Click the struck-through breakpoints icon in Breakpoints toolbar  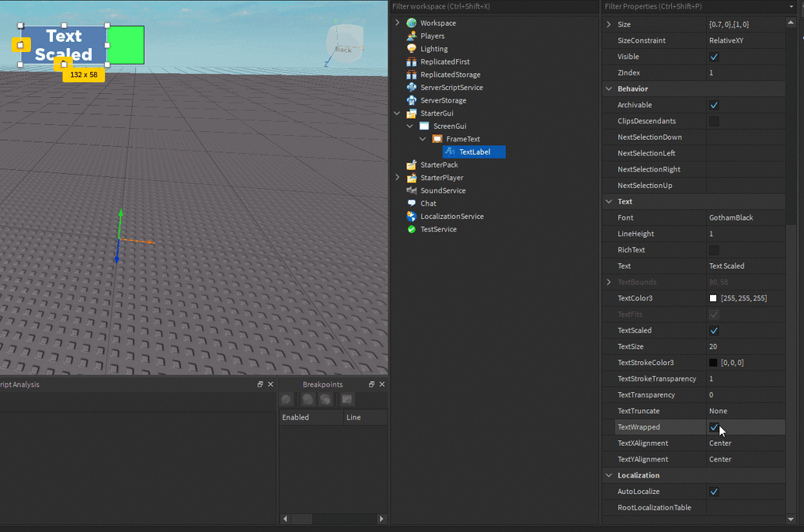pos(325,399)
